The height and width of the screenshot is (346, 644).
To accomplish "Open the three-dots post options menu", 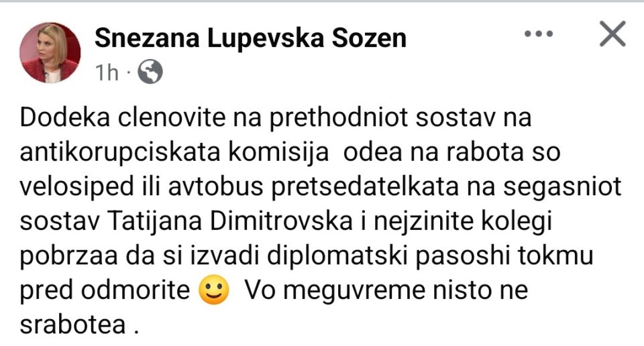I will pyautogui.click(x=539, y=34).
